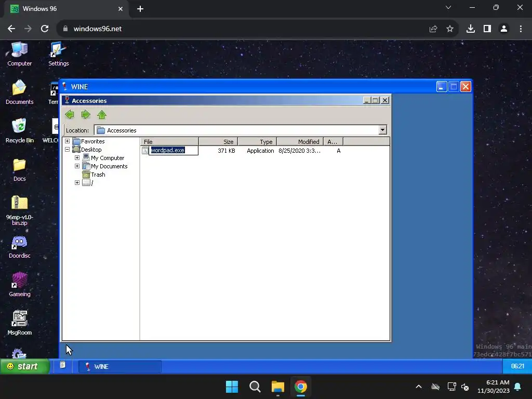This screenshot has height=399, width=532.
Task: Open a new Chrome tab
Action: pos(140,9)
